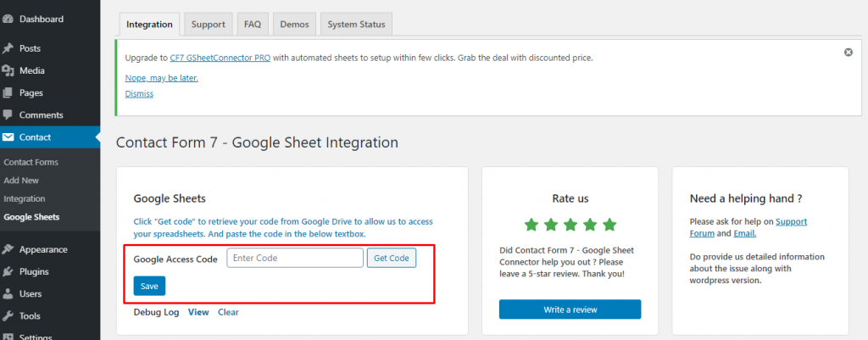Click the Dismiss link in notice
868x340 pixels.
click(139, 93)
